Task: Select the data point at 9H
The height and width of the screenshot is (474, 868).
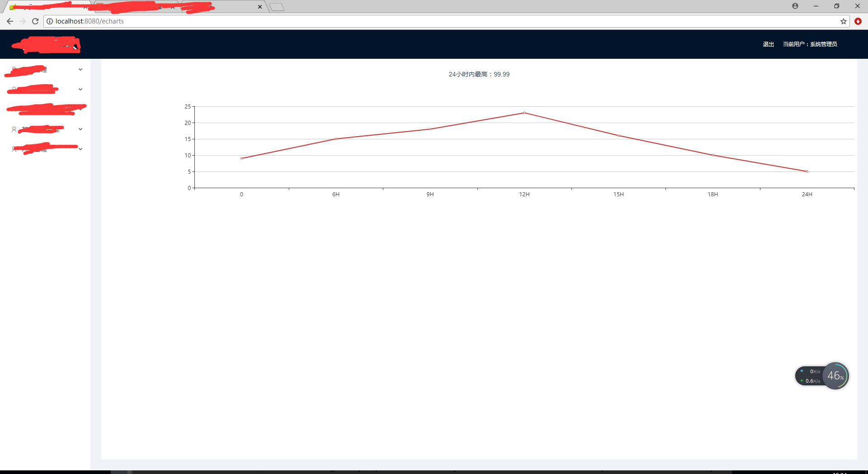Action: [x=430, y=129]
